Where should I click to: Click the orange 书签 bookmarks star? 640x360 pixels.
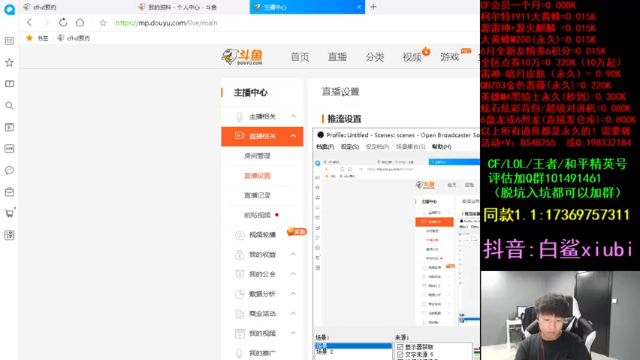tap(29, 38)
